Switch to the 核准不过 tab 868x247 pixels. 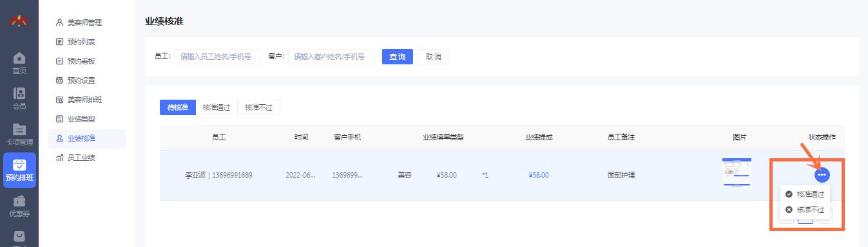(258, 107)
